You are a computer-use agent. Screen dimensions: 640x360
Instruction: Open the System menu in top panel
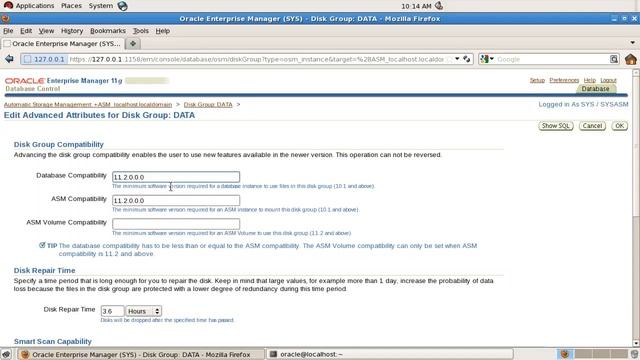100,6
